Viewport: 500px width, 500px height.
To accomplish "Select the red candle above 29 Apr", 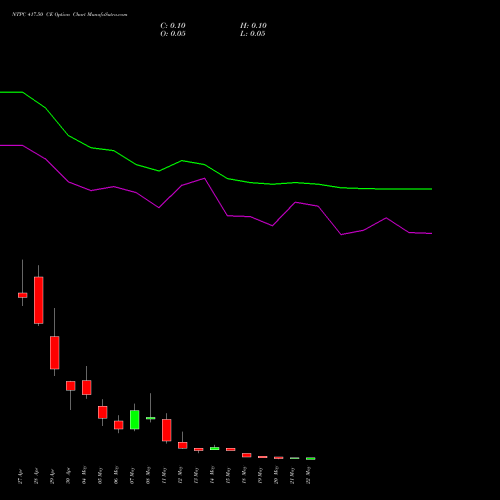I will 55,352.
